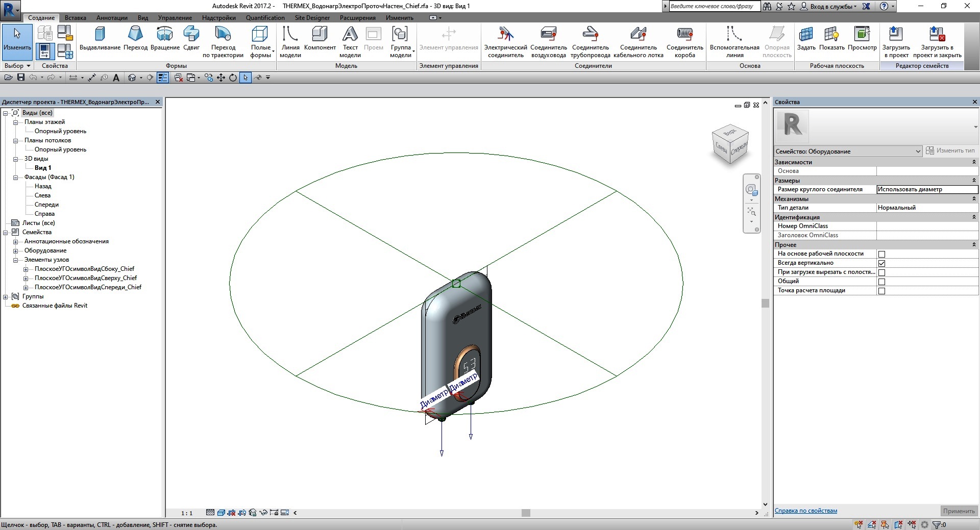Pick the Sweep (Сдвиг) tool
Image resolution: width=980 pixels, height=530 pixels.
point(191,39)
